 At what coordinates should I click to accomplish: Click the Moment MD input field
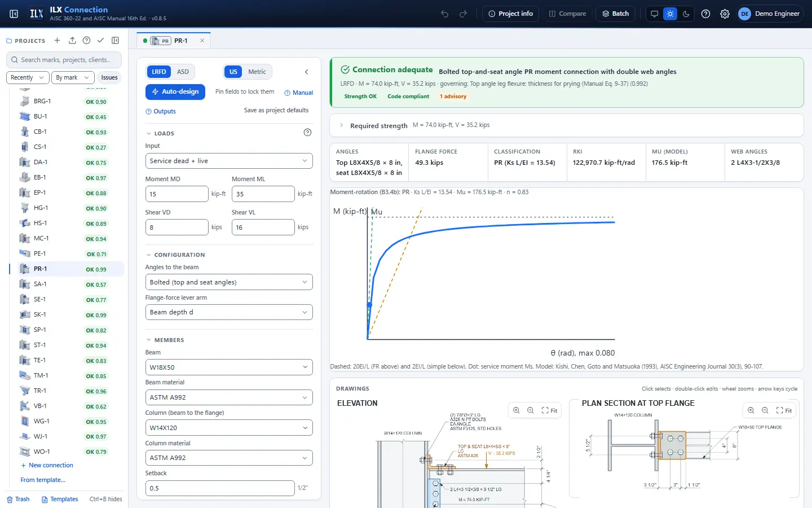[x=177, y=194]
